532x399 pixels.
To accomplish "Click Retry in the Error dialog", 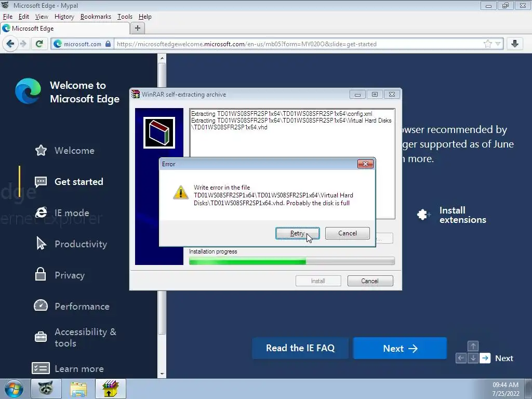I will (297, 233).
